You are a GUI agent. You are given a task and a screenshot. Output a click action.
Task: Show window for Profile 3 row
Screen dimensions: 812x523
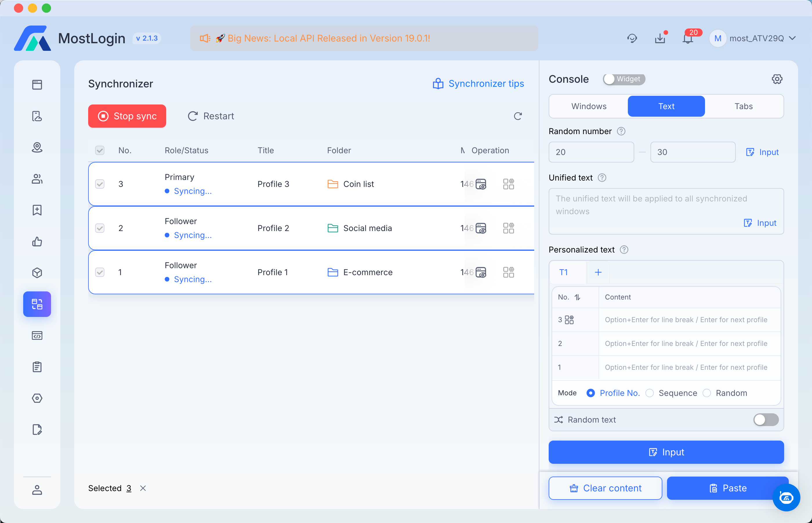pos(481,184)
